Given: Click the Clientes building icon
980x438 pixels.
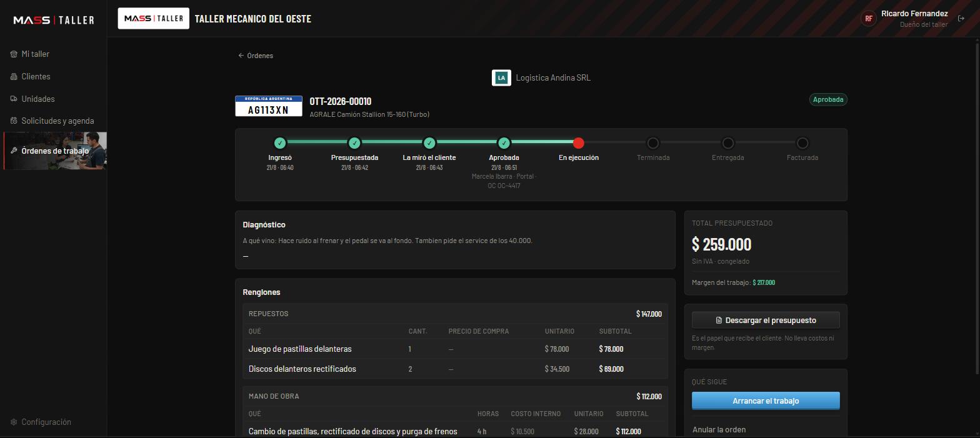Looking at the screenshot, I should click(14, 77).
